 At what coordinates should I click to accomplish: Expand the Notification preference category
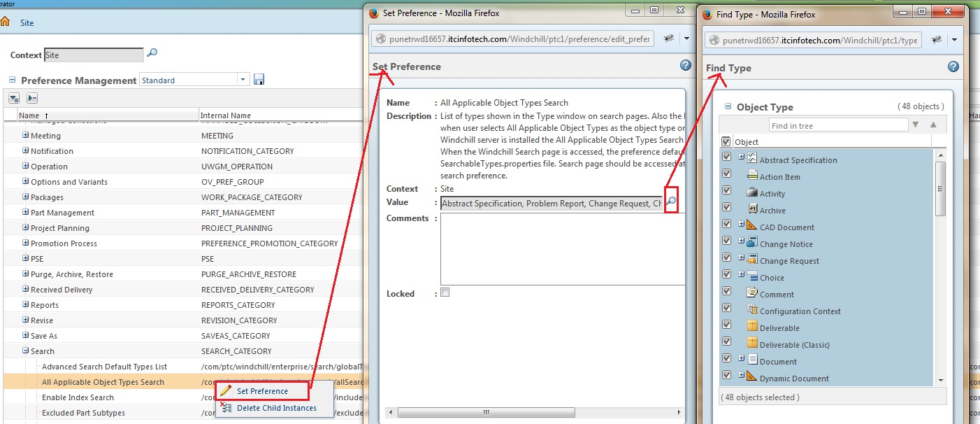[26, 150]
